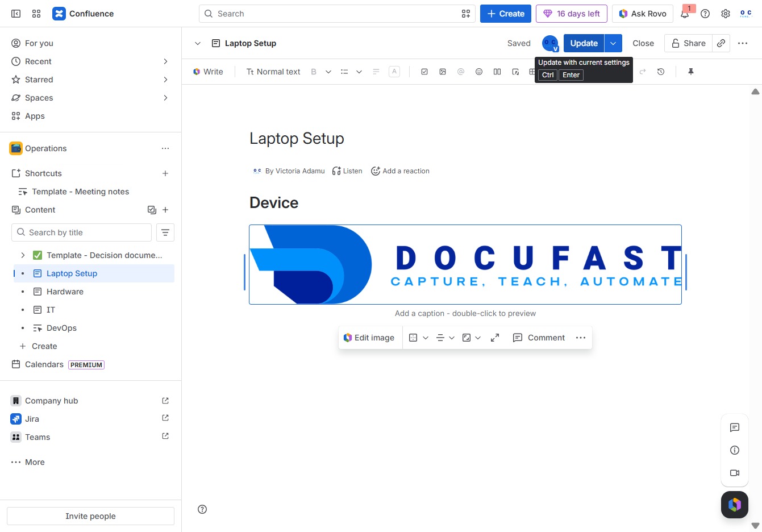Open the bullet list toolbar button

[x=344, y=72]
